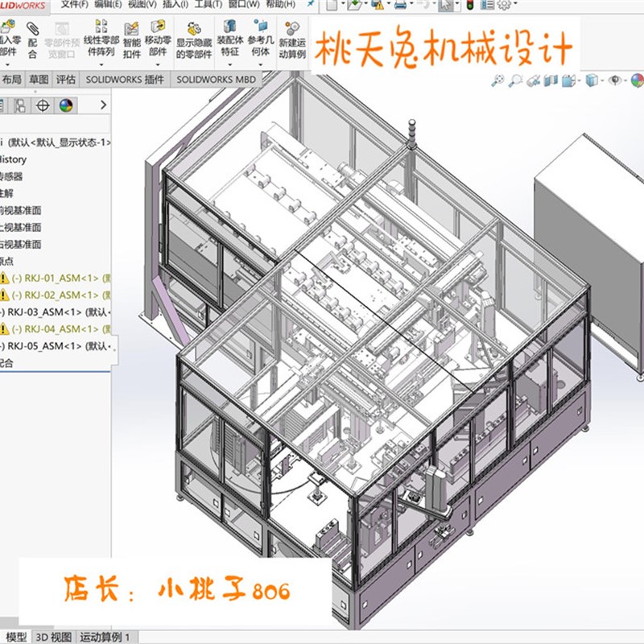Expand the Display Style dropdown
This screenshot has width=644, height=644.
tap(601, 81)
